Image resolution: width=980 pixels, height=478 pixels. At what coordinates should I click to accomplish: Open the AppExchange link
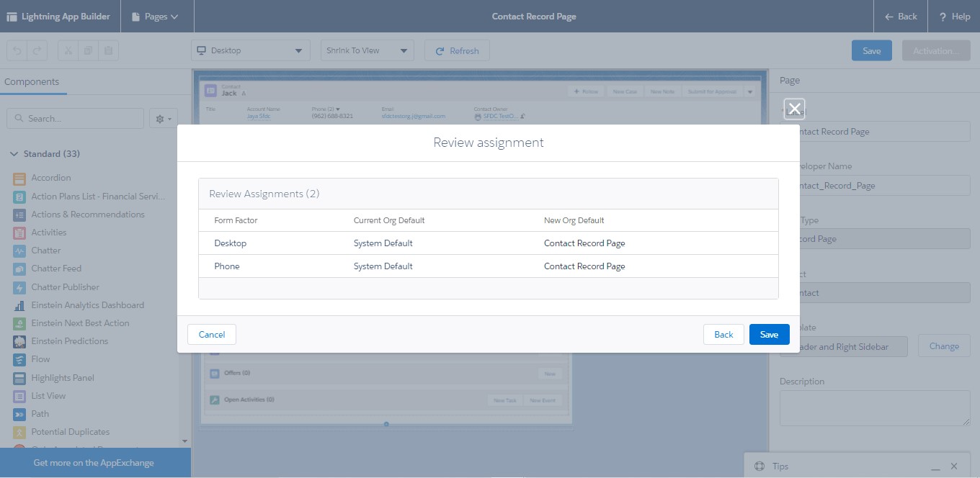click(95, 463)
